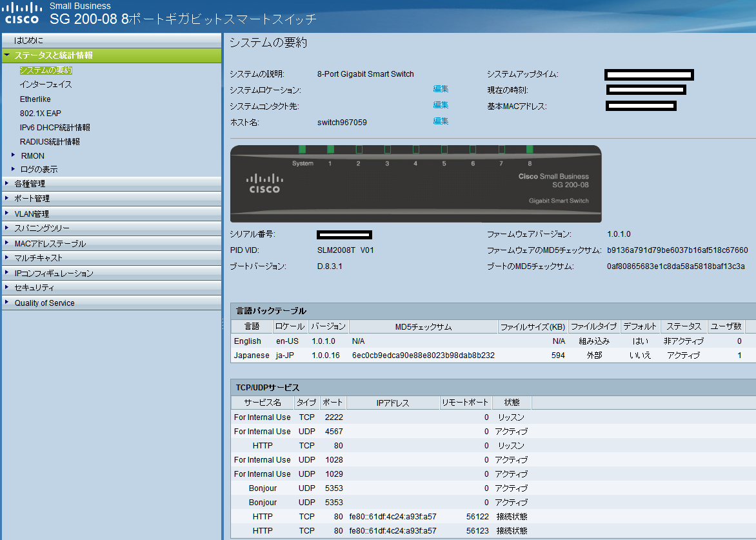This screenshot has width=756, height=540.
Task: Click UDP port 1028 service row
Action: tap(493, 459)
